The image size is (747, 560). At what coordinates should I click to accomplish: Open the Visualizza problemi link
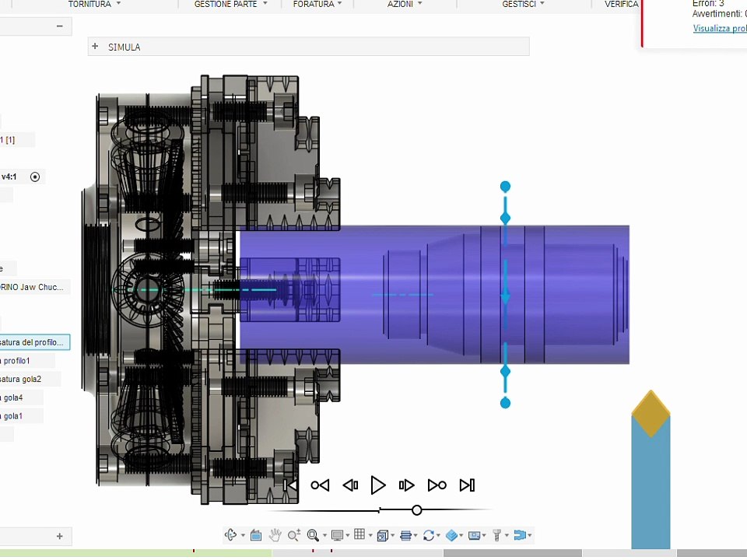[x=720, y=28]
